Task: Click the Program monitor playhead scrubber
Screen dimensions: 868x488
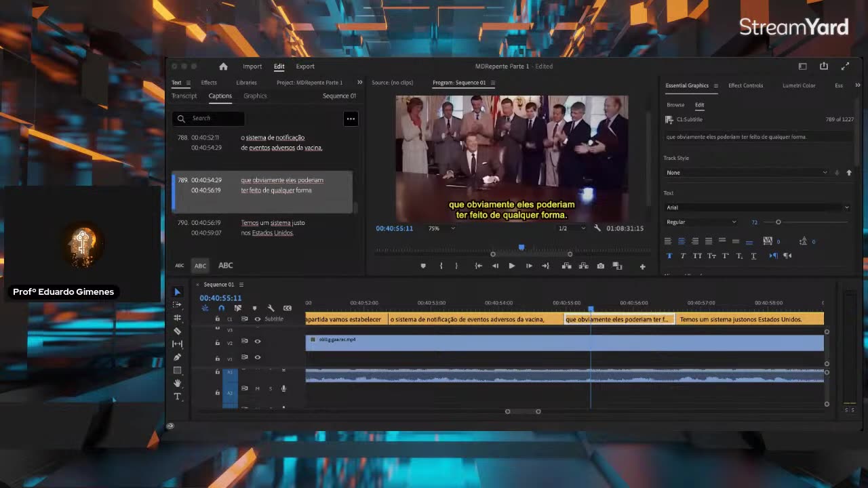Action: pyautogui.click(x=521, y=247)
